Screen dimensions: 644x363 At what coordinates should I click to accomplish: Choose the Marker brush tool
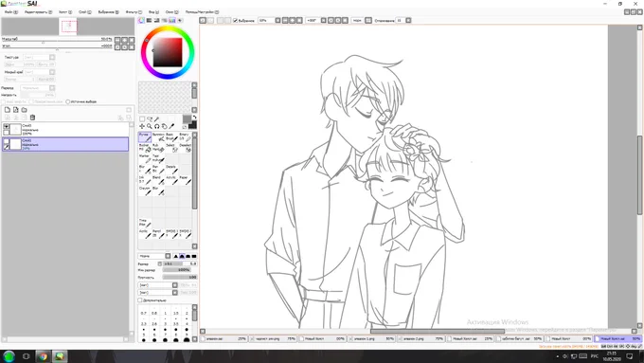[x=145, y=158]
